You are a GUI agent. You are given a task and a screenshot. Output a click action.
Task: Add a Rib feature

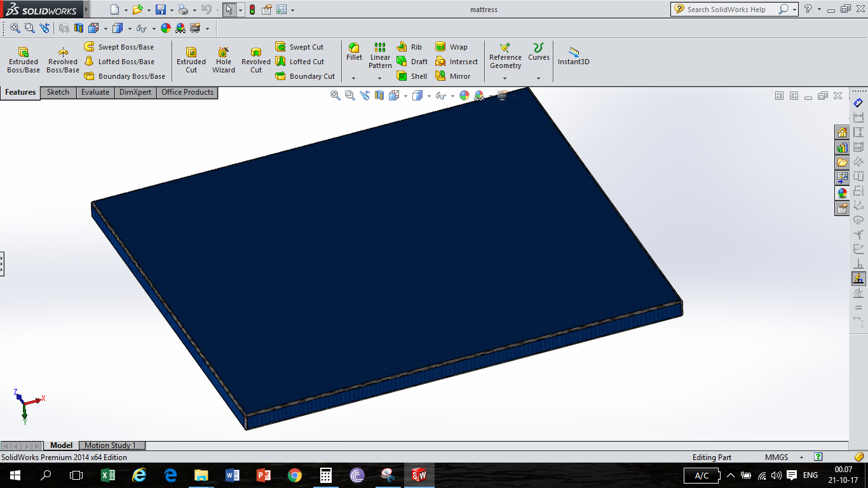(409, 47)
